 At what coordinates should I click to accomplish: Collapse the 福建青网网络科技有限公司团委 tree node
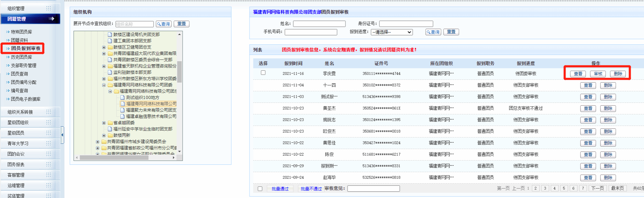click(104, 85)
